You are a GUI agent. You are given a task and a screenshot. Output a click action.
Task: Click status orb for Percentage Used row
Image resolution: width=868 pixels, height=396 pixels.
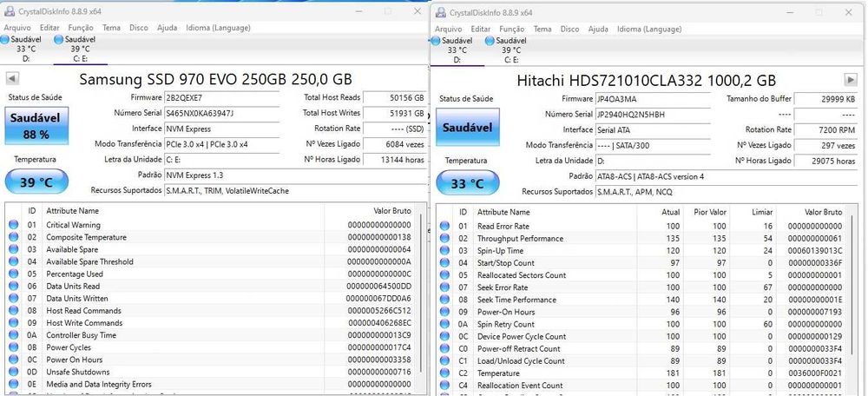click(13, 274)
